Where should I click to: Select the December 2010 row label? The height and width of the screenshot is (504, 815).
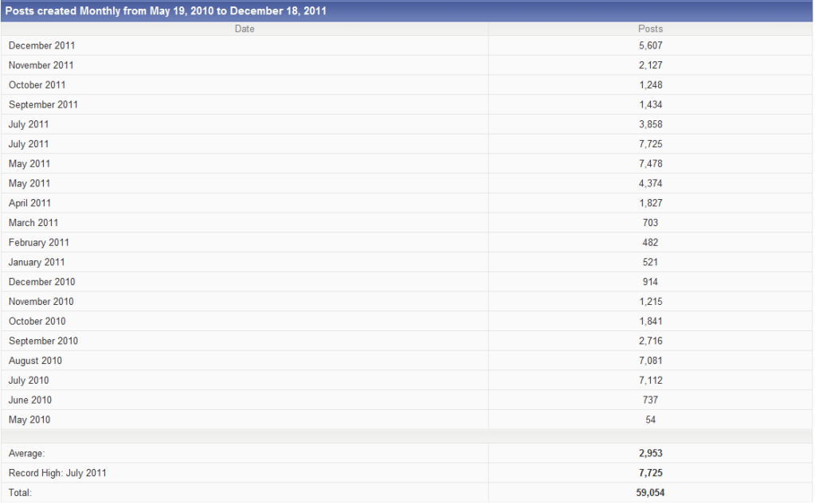[x=42, y=282]
